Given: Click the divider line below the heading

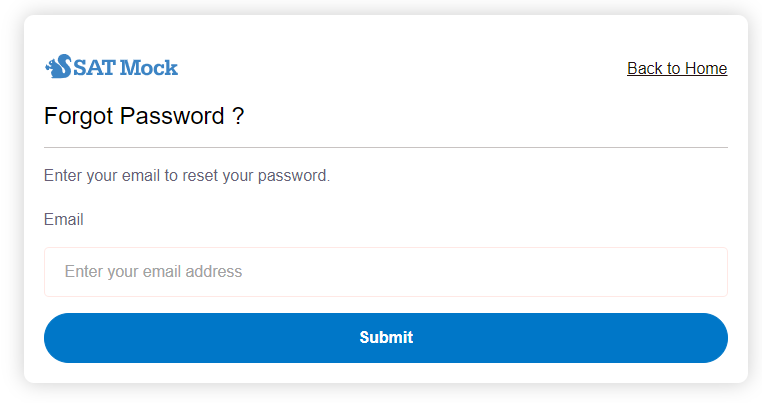Looking at the screenshot, I should pos(386,147).
